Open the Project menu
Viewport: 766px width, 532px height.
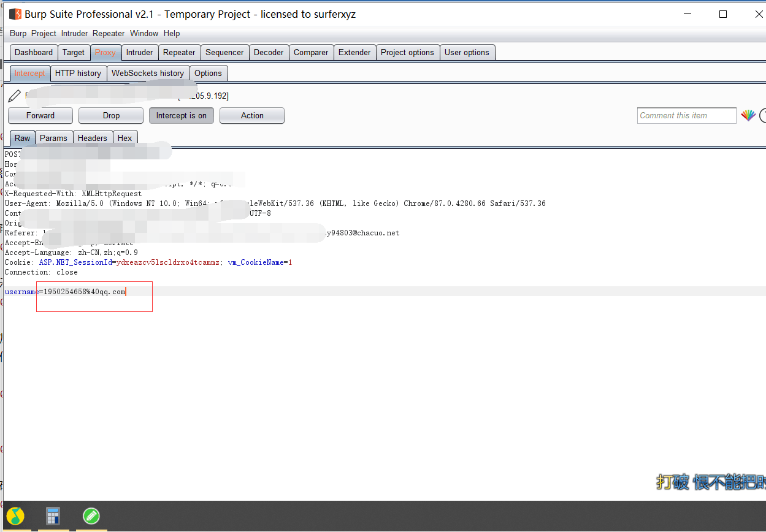click(x=44, y=34)
